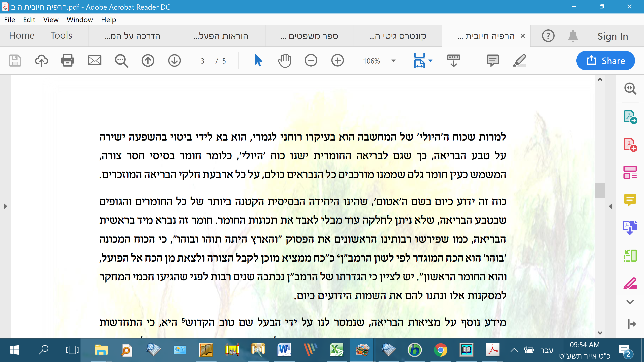Select the Hand tool for panning
This screenshot has width=644, height=362.
point(284,61)
